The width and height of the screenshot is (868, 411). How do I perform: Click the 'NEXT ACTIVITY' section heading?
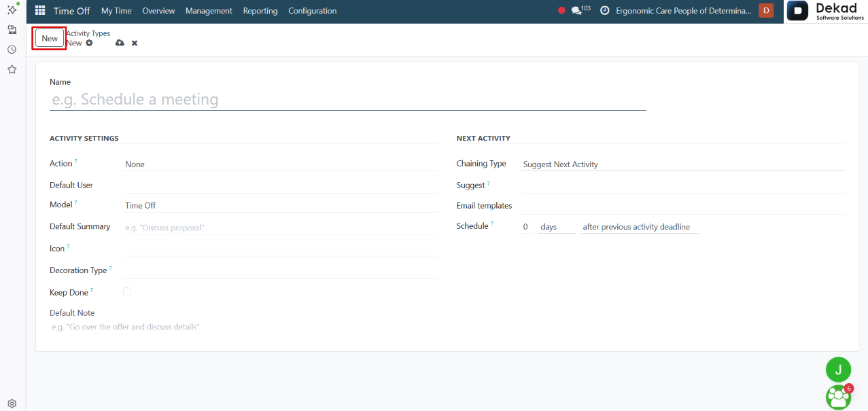[483, 138]
